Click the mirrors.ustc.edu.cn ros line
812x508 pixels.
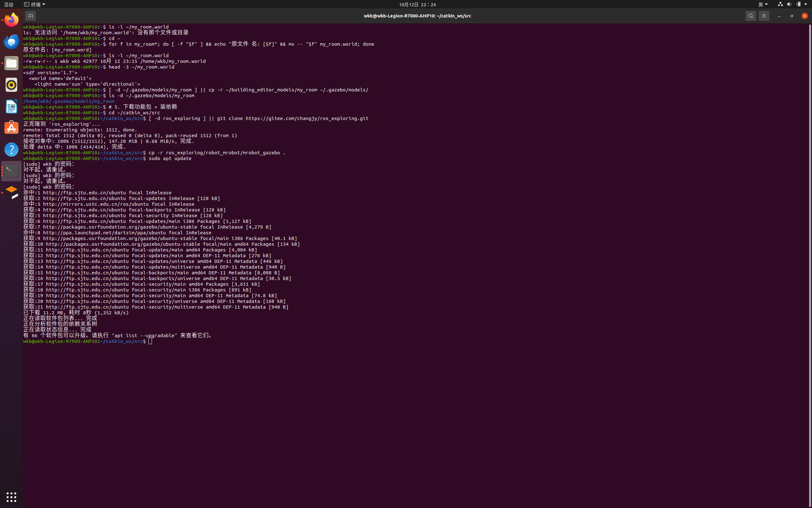[108, 204]
